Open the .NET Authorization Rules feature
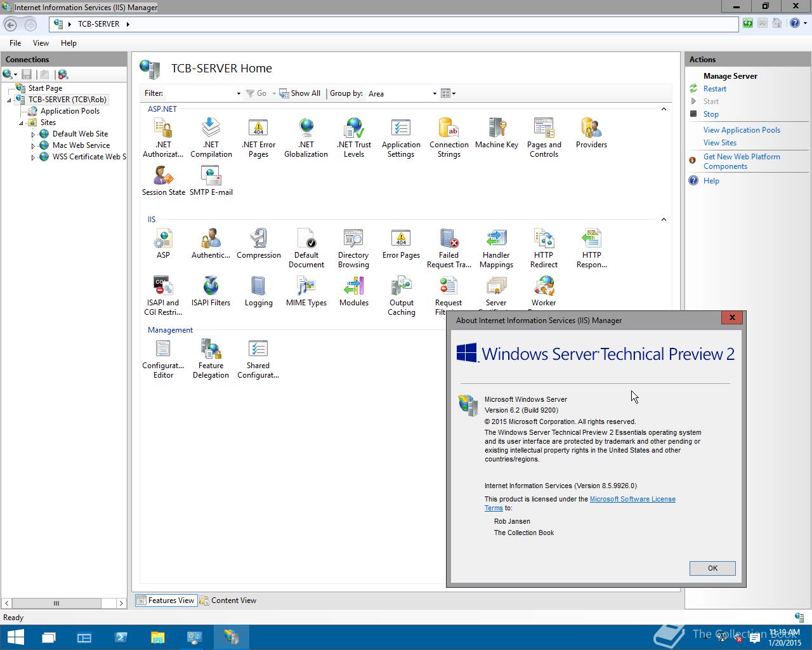The height and width of the screenshot is (650, 812). (163, 138)
